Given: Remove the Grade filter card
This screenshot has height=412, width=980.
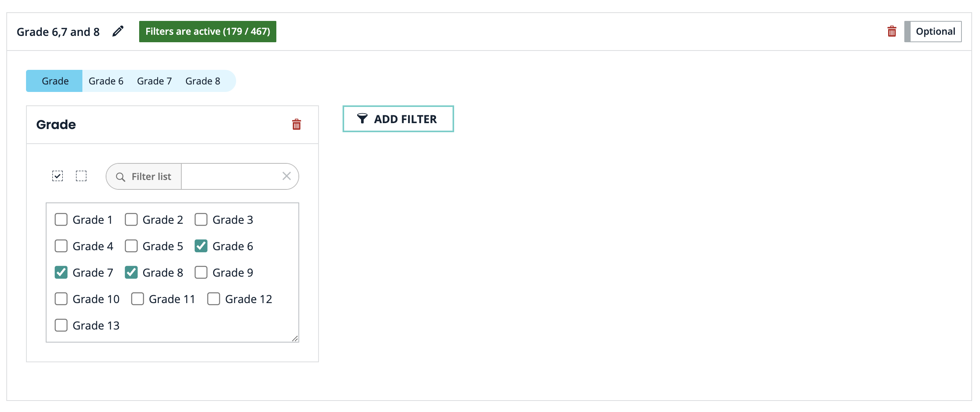Looking at the screenshot, I should tap(296, 124).
